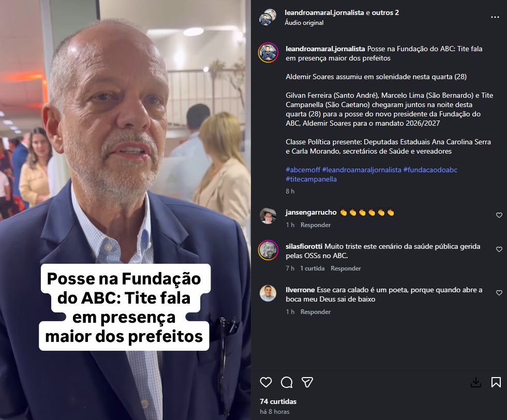Like llverrone's comment heart
Image resolution: width=507 pixels, height=420 pixels.
[499, 293]
